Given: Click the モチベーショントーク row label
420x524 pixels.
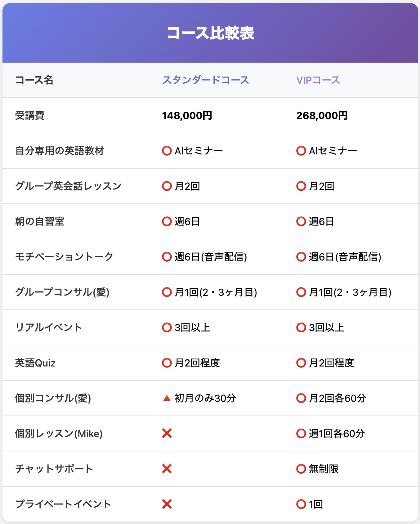Looking at the screenshot, I should point(64,257).
